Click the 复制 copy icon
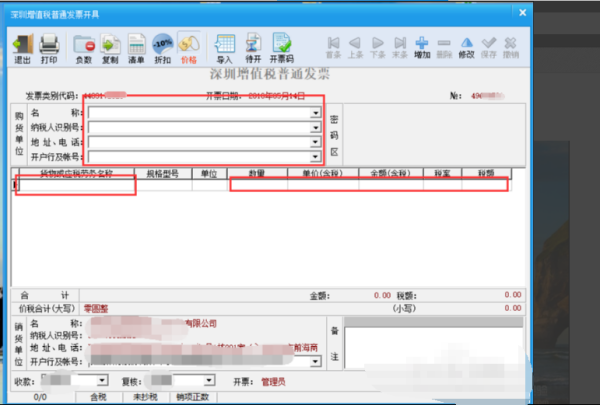Image resolution: width=600 pixels, height=405 pixels. (x=110, y=49)
